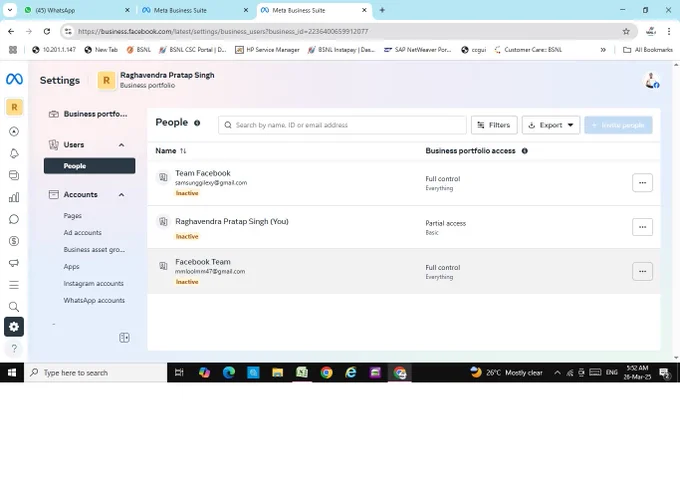Click the browser address bar URL

click(x=223, y=31)
